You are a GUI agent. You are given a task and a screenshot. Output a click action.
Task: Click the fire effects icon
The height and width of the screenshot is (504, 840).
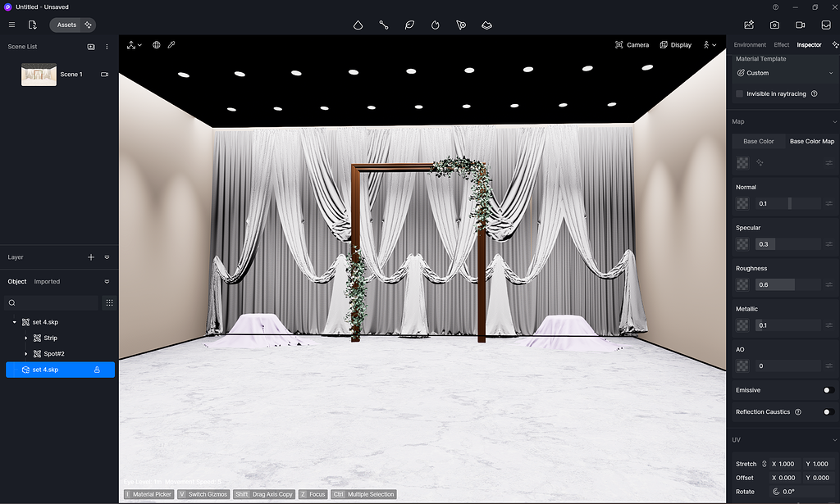(436, 25)
